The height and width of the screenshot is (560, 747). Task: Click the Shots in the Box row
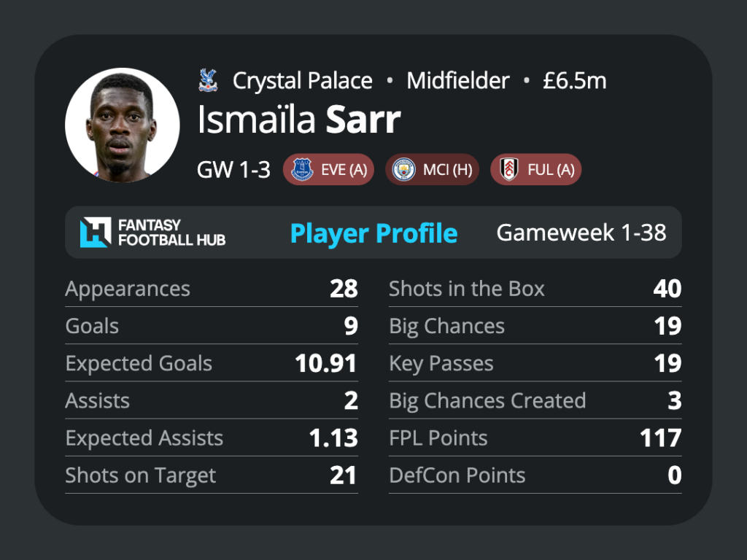pos(535,289)
